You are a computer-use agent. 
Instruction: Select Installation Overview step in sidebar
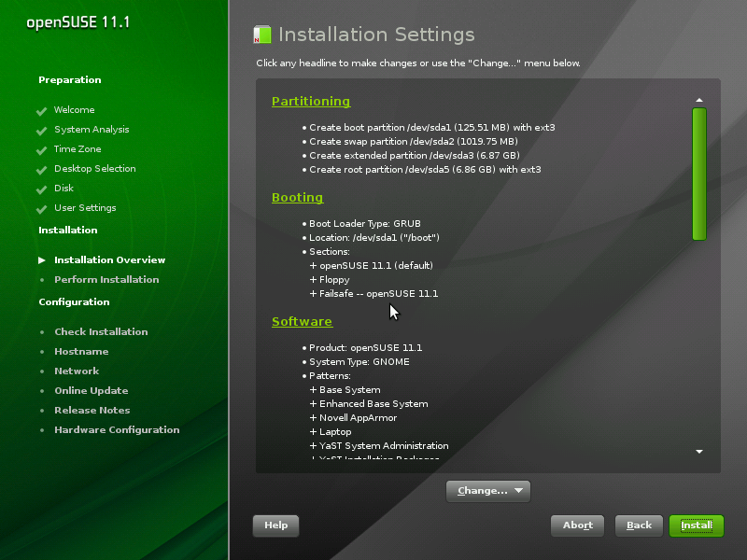[109, 260]
